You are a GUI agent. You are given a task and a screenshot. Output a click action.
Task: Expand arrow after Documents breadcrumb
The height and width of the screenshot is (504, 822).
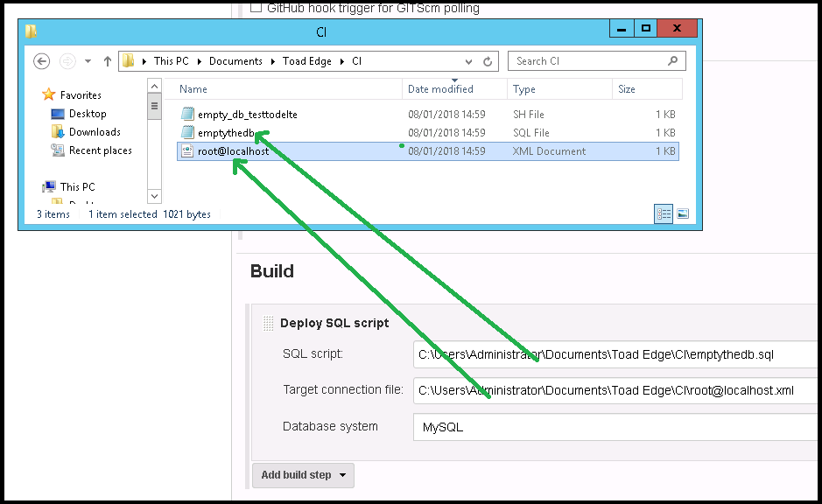point(273,61)
